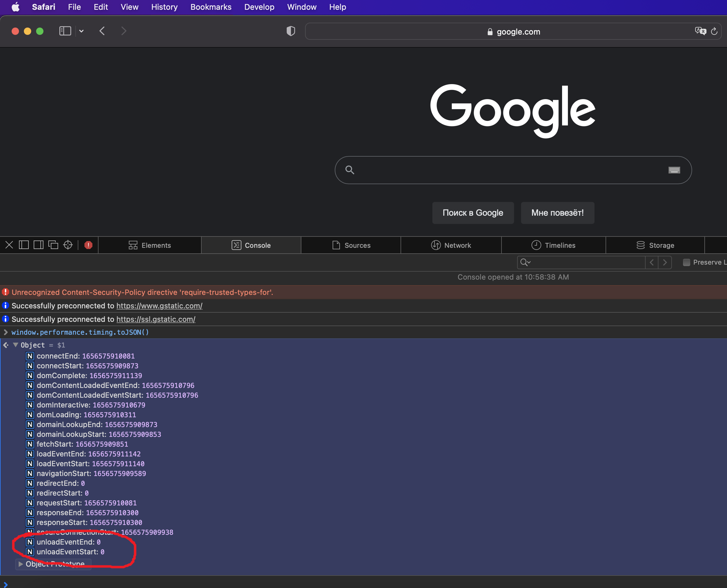Image resolution: width=727 pixels, height=588 pixels.
Task: Open the on-screen keyboard in the search bar
Action: [674, 170]
